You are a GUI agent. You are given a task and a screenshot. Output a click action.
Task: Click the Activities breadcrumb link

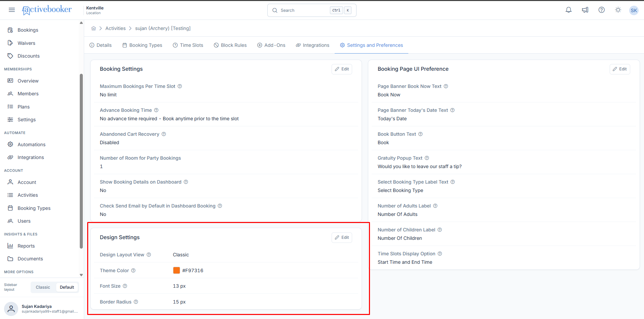click(115, 28)
